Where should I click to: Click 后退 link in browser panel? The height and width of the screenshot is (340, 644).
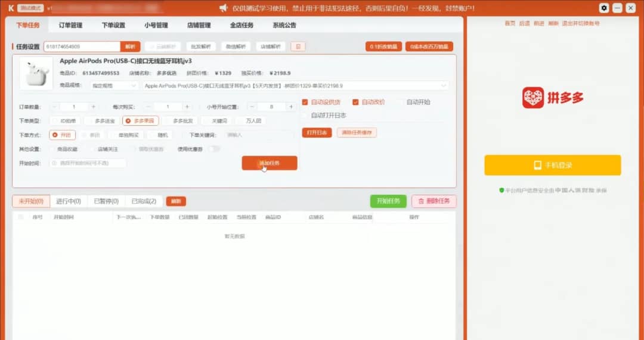[x=524, y=23]
